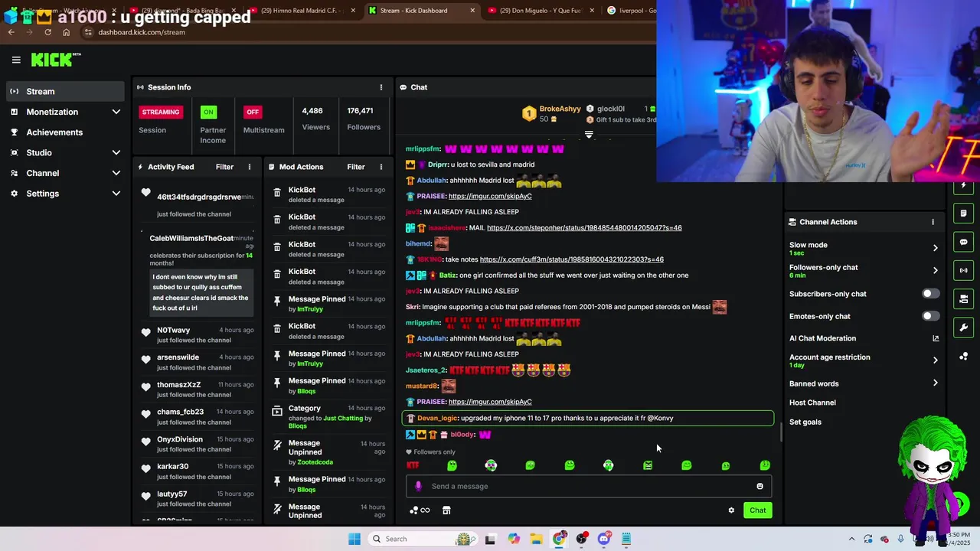Open Activity Feed Filter dropdown
The image size is (980, 551).
[224, 167]
